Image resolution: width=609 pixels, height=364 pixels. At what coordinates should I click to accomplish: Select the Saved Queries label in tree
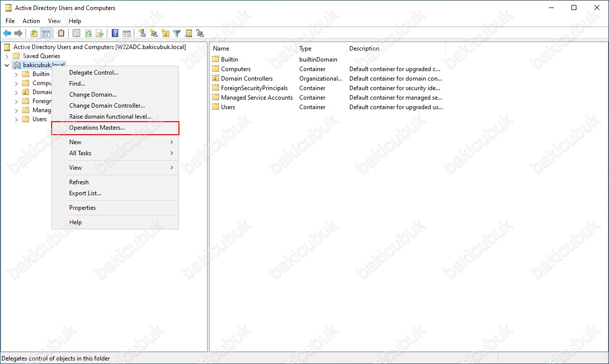coord(42,56)
